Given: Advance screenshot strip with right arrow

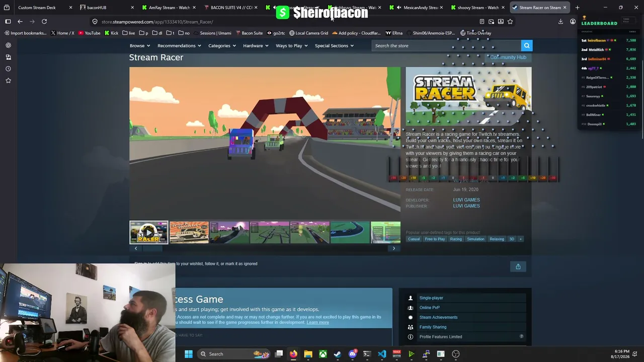Looking at the screenshot, I should (394, 248).
